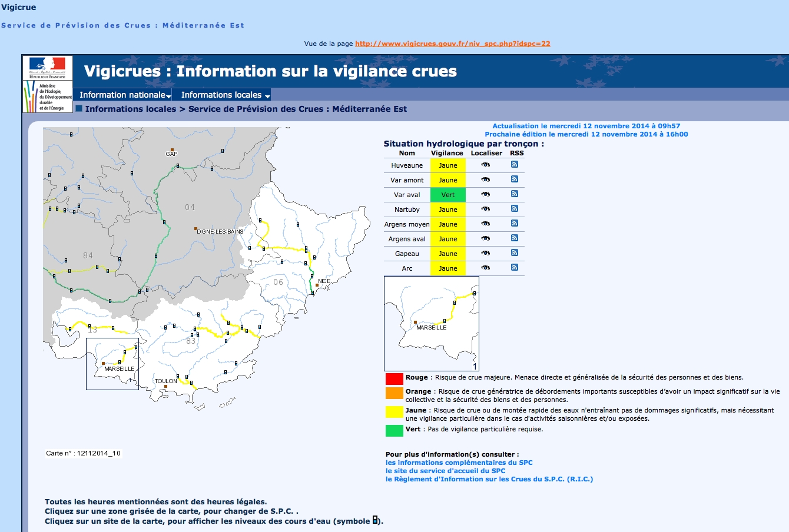Open the Informations locales dropdown menu
This screenshot has width=789, height=532.
[226, 95]
